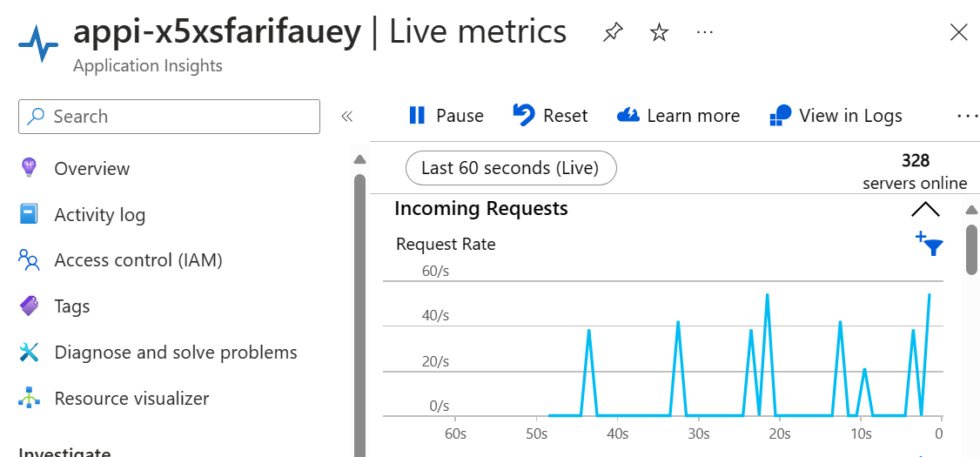This screenshot has width=980, height=457.
Task: Open Access control (IAM)
Action: pyautogui.click(x=138, y=260)
